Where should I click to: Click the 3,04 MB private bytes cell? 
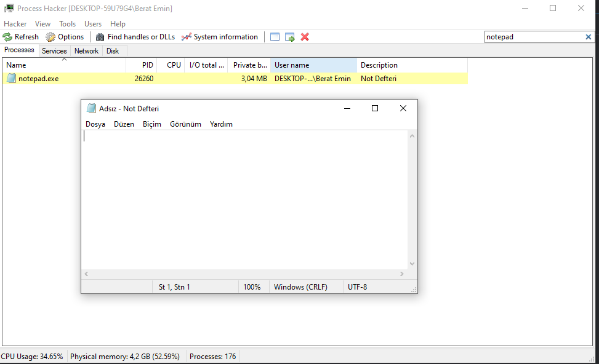point(254,79)
